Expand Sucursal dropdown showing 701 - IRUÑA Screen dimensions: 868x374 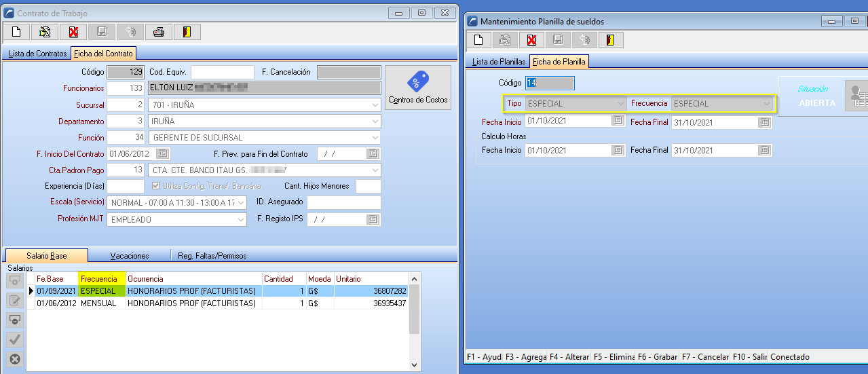[375, 105]
